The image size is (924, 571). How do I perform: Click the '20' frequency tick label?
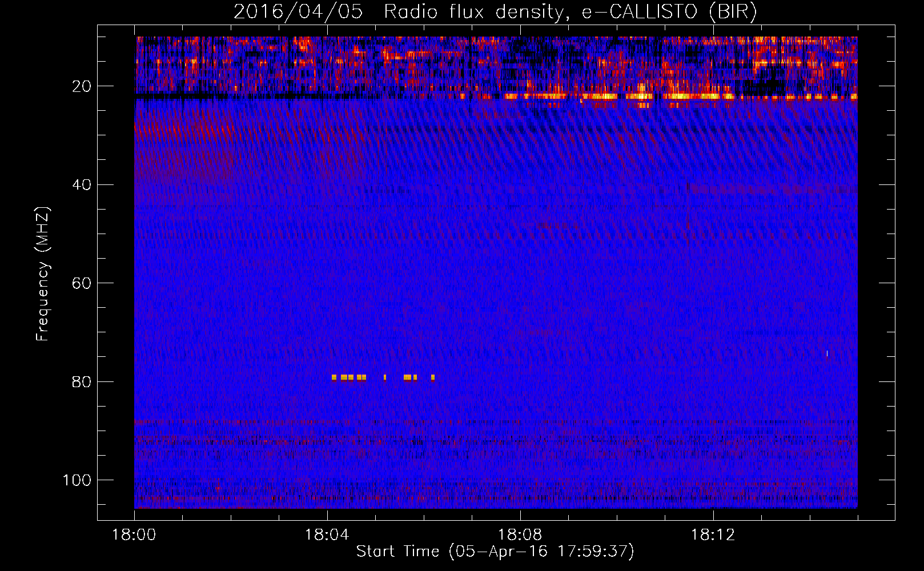pyautogui.click(x=82, y=86)
